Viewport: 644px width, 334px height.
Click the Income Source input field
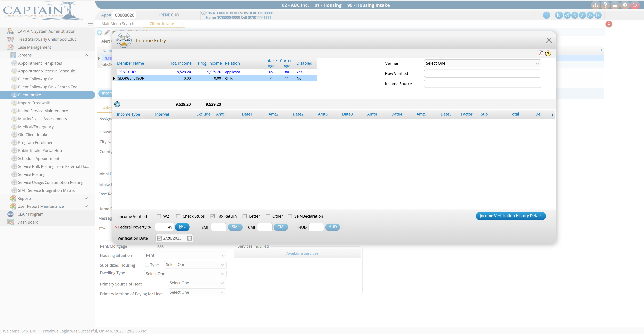click(x=482, y=84)
